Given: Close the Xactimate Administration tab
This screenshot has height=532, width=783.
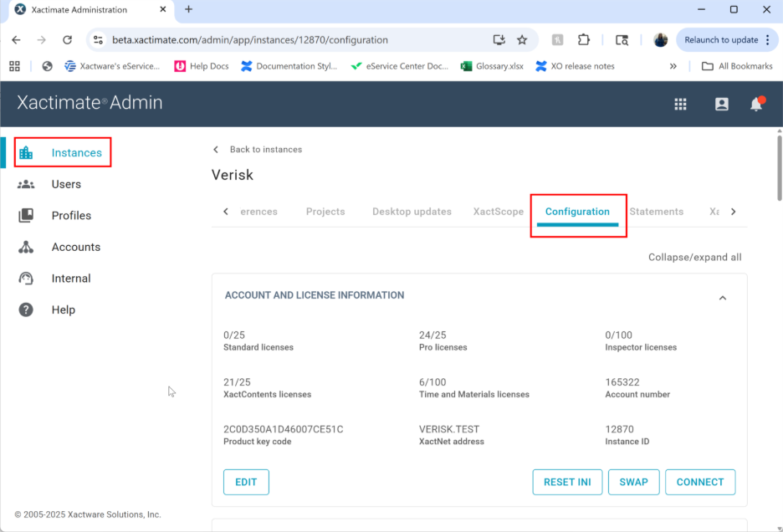Looking at the screenshot, I should click(163, 9).
